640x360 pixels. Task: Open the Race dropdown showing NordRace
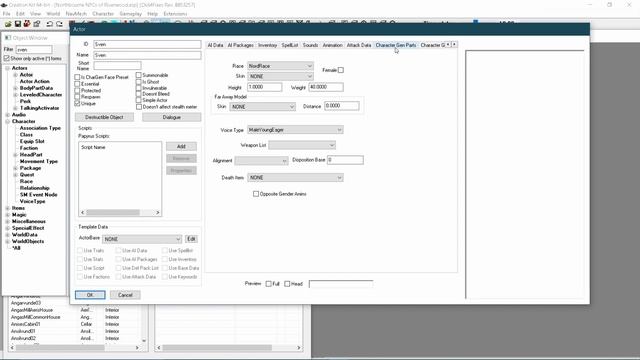tap(280, 66)
